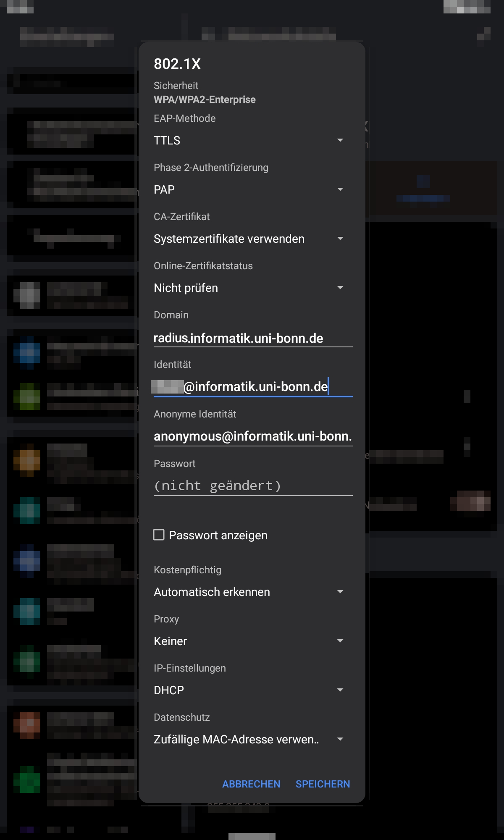Click the arrow icon beside Nicht prüfen
This screenshot has height=840, width=504.
340,288
